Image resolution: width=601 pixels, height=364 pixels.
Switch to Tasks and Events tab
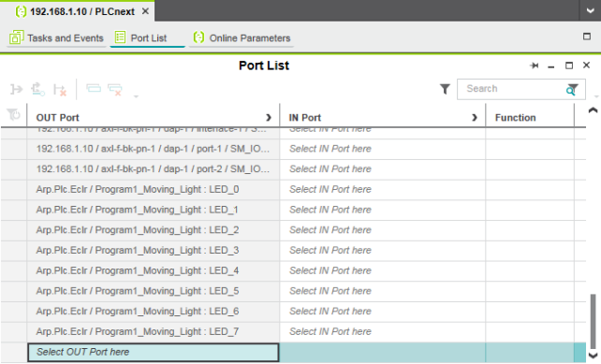56,38
